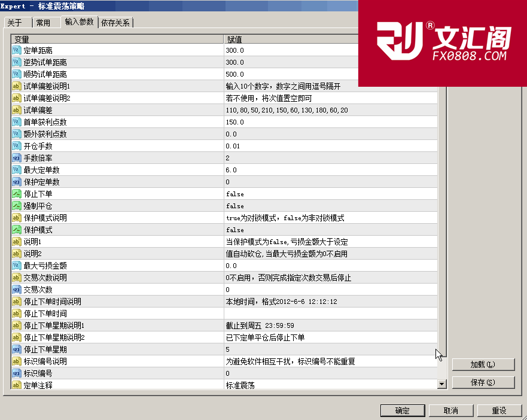This screenshot has width=527, height=420.
Task: Click the icon beside 最大亏损金额
Action: (17, 266)
